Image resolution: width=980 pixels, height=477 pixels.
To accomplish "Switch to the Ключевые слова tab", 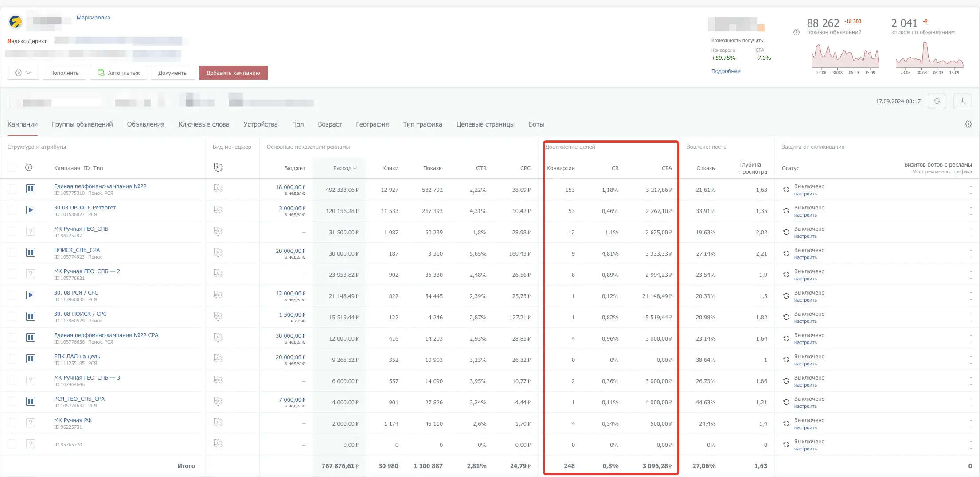I will pyautogui.click(x=203, y=124).
